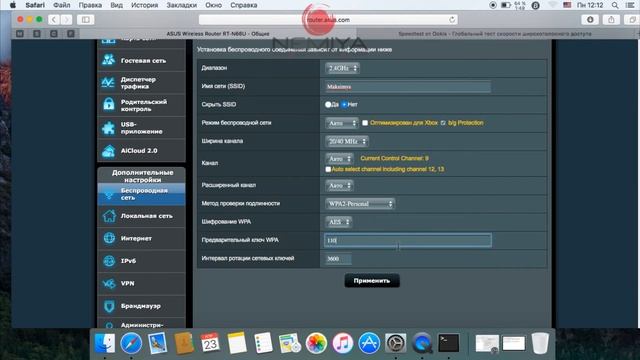This screenshot has height=360, width=640.
Task: Open App Store from the Dock
Action: tap(369, 343)
